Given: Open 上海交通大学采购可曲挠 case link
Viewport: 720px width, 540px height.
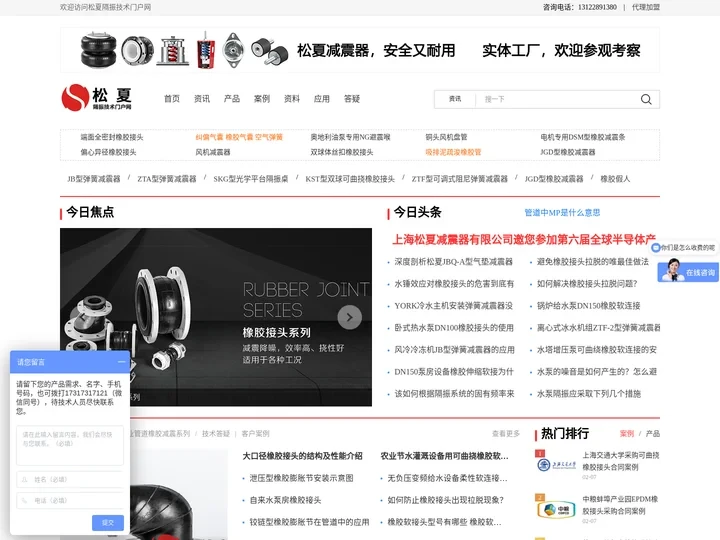Looking at the screenshot, I should [x=621, y=461].
